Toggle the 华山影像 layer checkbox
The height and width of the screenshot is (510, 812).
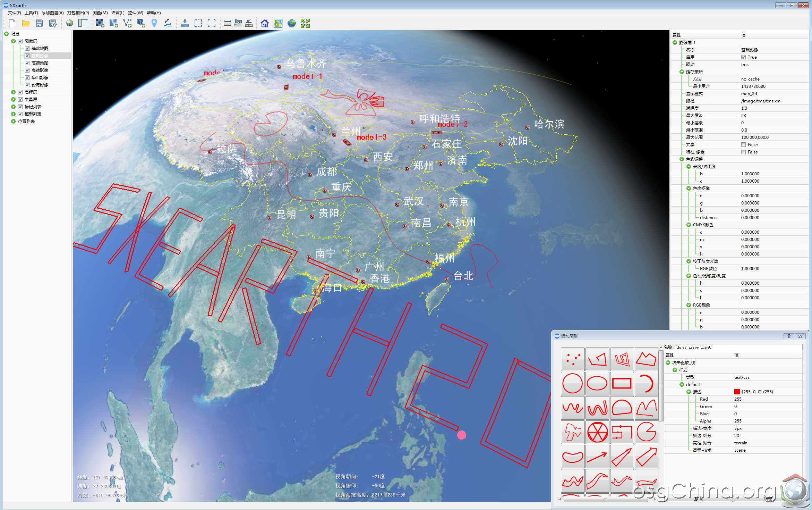tap(27, 77)
